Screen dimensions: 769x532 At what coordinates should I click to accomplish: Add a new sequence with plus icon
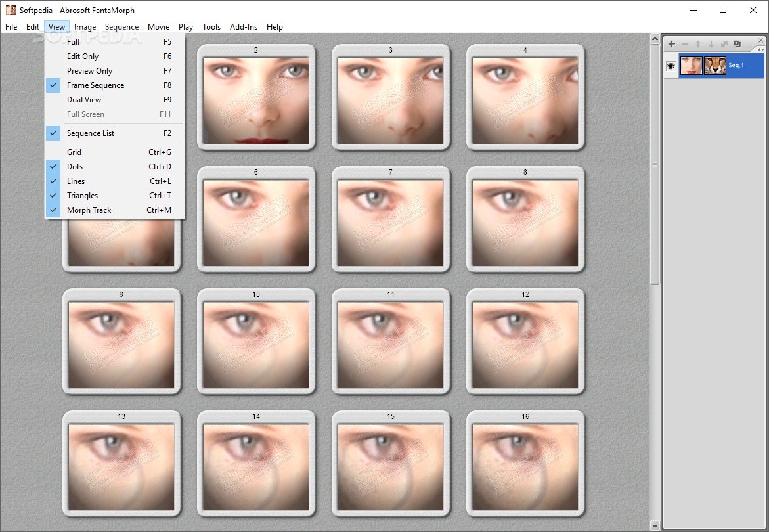point(671,44)
